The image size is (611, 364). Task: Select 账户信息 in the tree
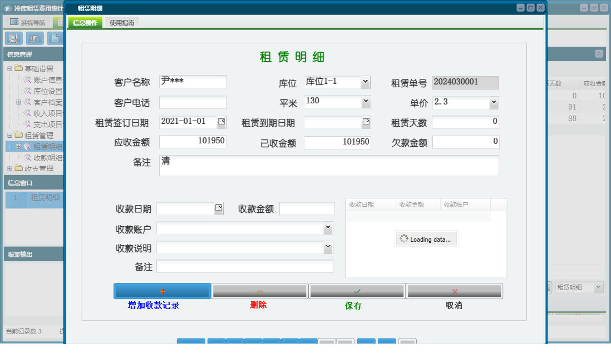(47, 80)
